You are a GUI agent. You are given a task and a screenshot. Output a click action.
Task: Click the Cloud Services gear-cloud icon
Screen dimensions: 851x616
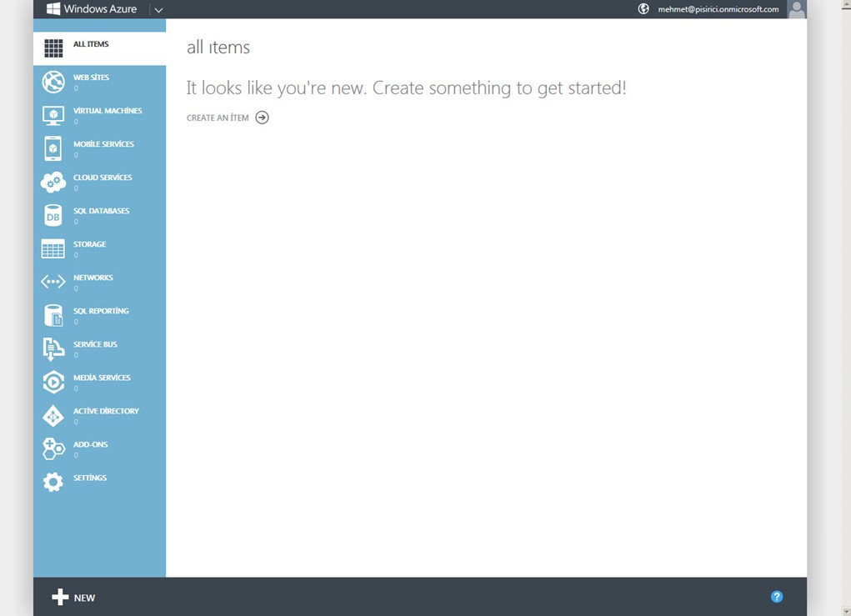point(53,183)
